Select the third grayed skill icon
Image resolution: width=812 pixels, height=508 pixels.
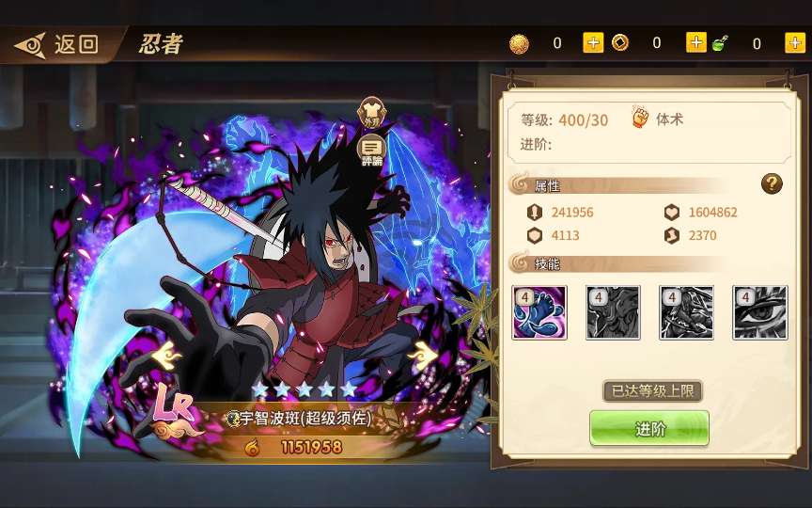click(x=686, y=312)
